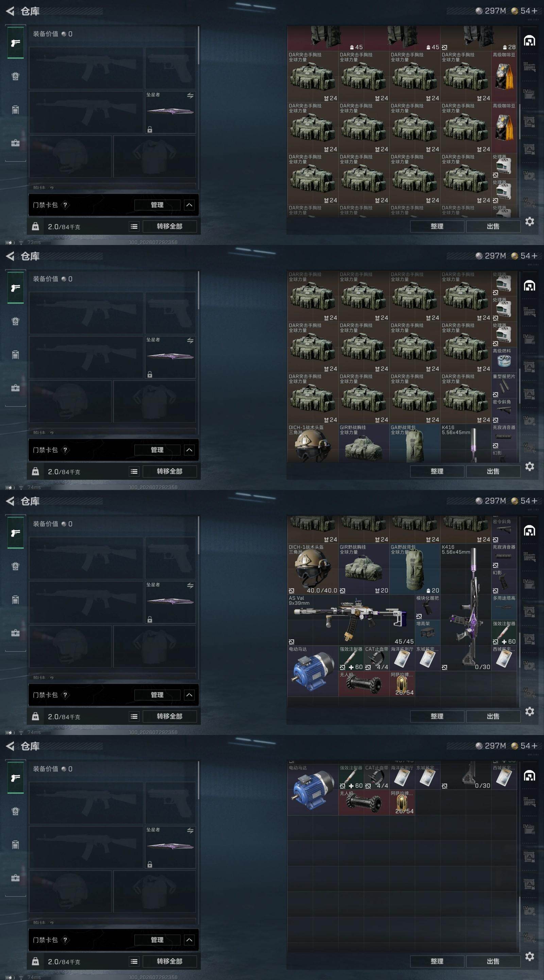Collapse the 门禁卡包 chevron in the second screen
This screenshot has height=980, width=544.
189,450
